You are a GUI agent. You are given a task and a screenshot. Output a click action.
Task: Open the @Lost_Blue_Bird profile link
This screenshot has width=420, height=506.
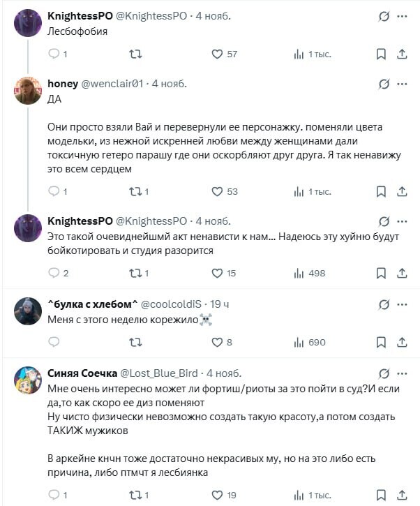pyautogui.click(x=159, y=373)
